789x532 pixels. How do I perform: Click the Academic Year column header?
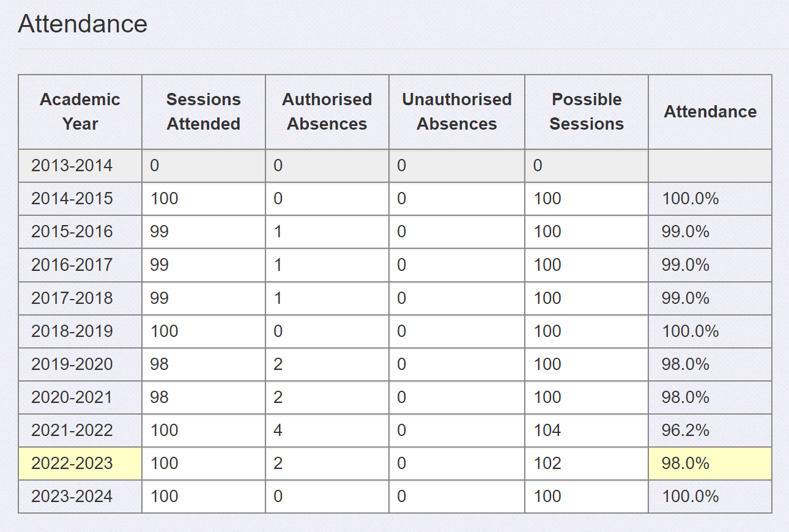pos(80,112)
